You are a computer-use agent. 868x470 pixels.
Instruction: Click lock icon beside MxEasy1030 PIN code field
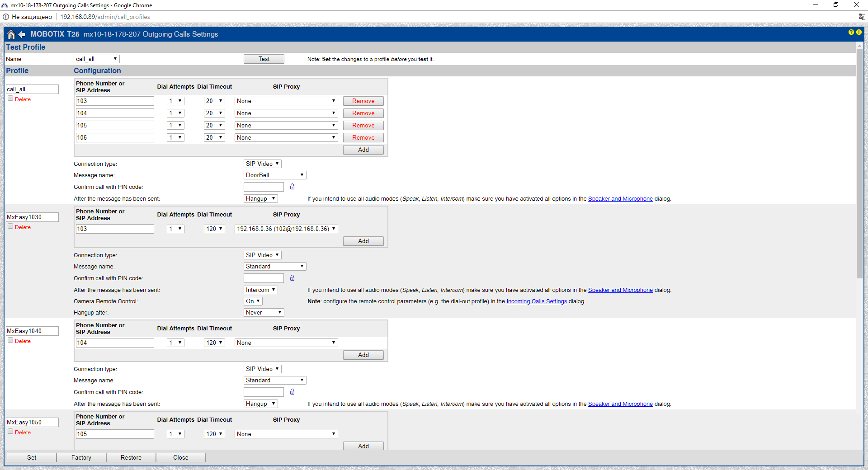click(x=292, y=278)
